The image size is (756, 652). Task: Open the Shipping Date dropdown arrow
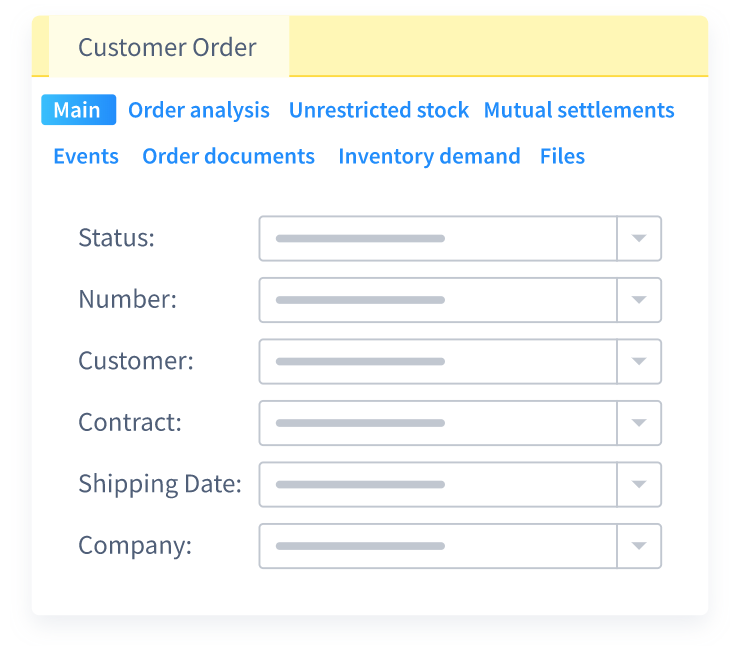coord(639,484)
